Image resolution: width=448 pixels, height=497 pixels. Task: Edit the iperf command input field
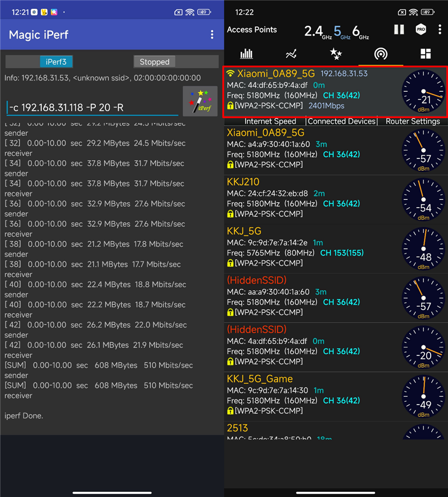click(x=92, y=107)
